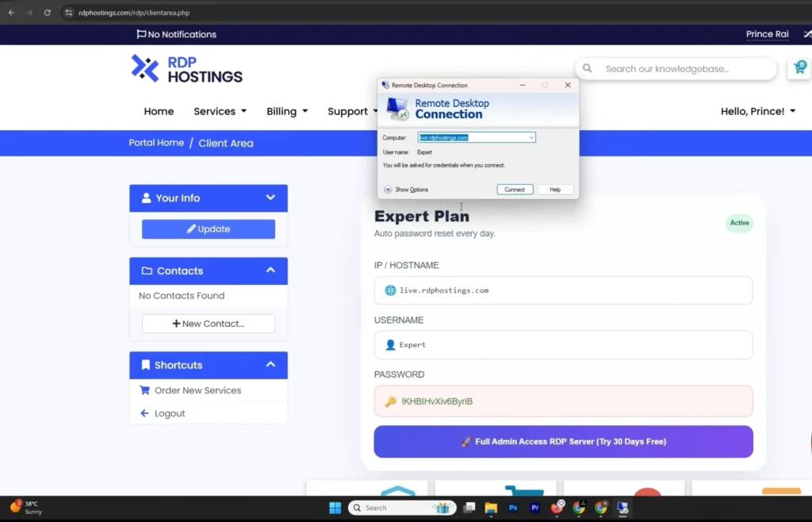This screenshot has width=812, height=522.
Task: Launch Premiere Pro from the taskbar
Action: [x=535, y=508]
